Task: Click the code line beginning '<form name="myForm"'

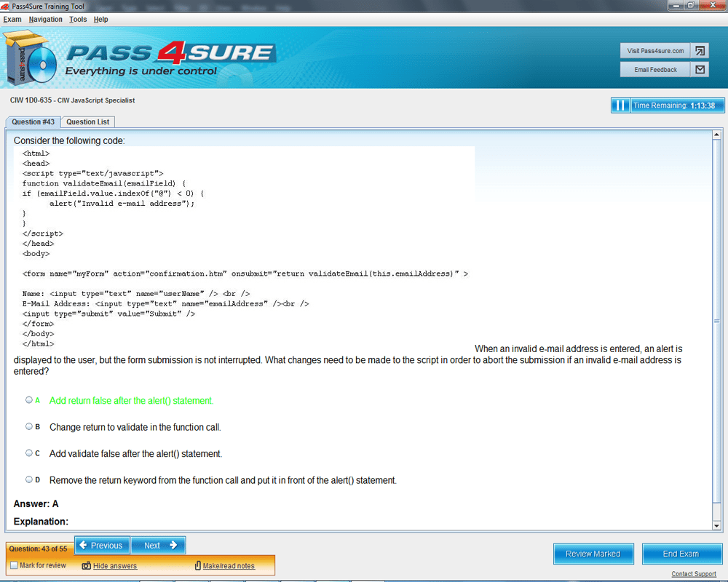Action: pos(245,274)
